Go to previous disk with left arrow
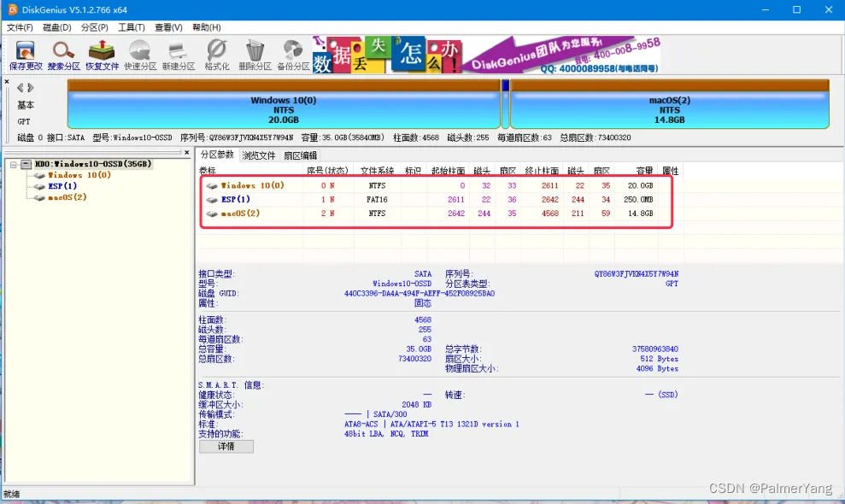 [21, 88]
